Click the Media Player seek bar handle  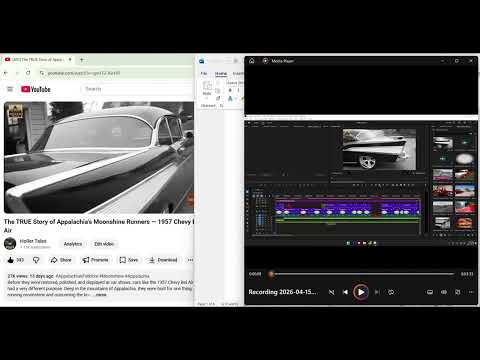pos(271,274)
